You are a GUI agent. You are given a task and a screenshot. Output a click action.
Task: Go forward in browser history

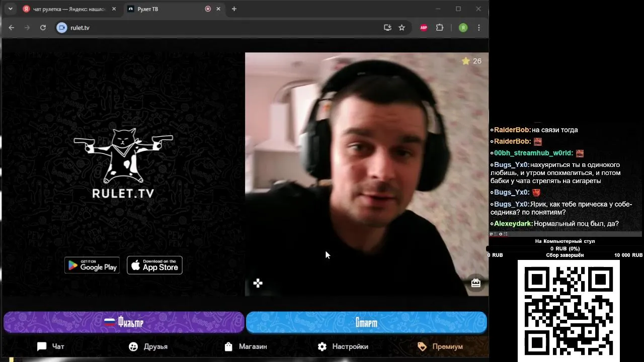pos(27,28)
